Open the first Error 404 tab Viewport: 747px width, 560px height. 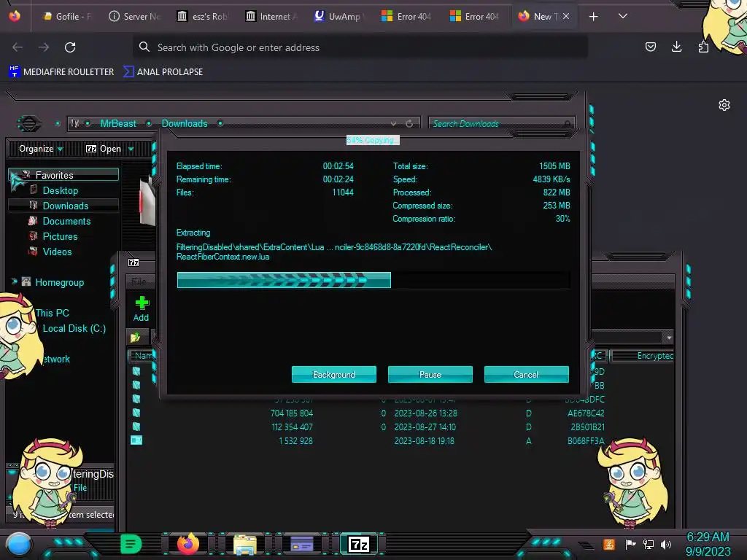tap(406, 16)
